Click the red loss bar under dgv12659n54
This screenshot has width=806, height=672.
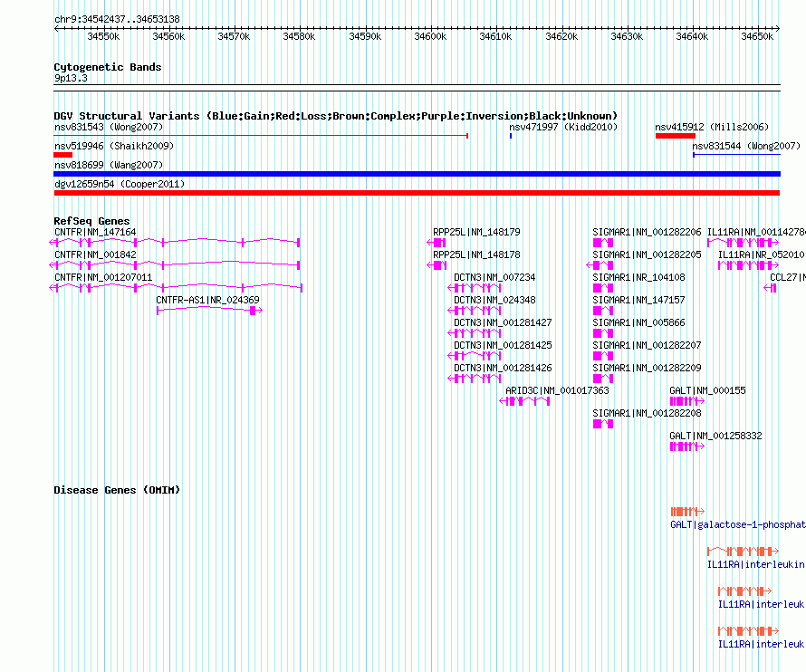click(417, 193)
